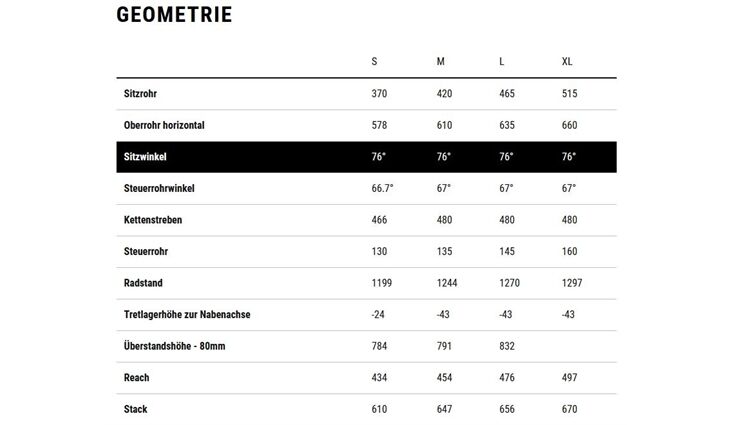The width and height of the screenshot is (730, 425).
Task: Click the Reach row label
Action: (136, 378)
